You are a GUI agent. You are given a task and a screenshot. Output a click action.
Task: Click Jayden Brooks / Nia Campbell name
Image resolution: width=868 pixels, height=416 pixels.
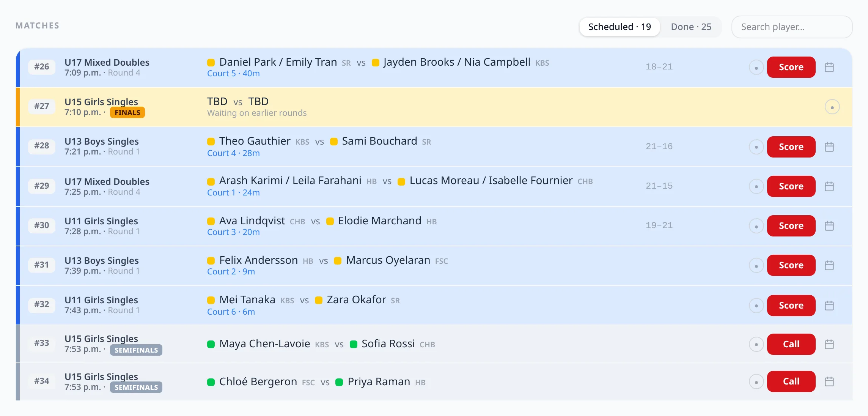pos(457,62)
